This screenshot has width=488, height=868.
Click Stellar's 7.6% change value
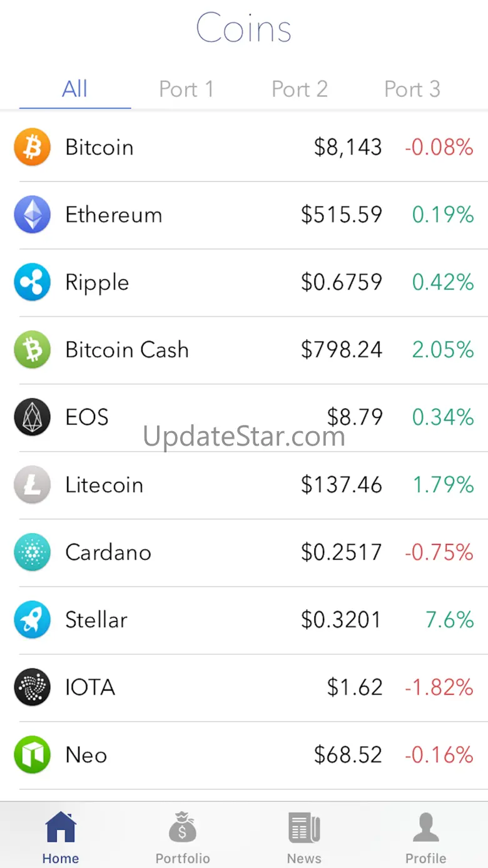pyautogui.click(x=449, y=620)
